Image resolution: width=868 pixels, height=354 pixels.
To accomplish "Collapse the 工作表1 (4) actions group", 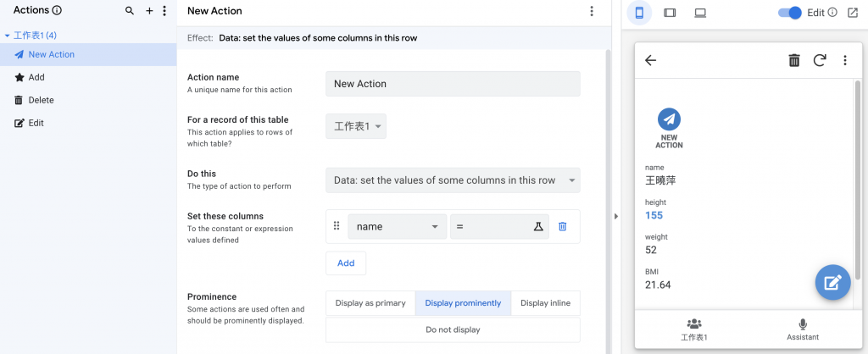I will 8,36.
